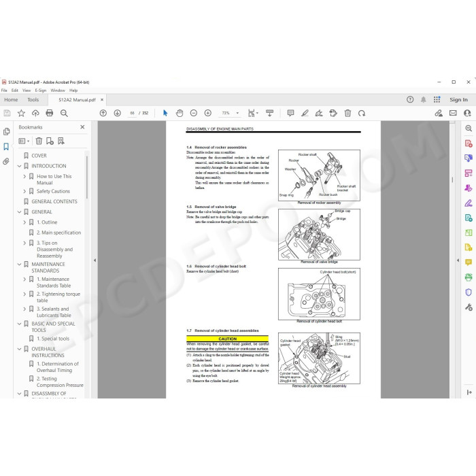Image resolution: width=476 pixels, height=476 pixels.
Task: Add the document to starred favorites
Action: tap(21, 114)
